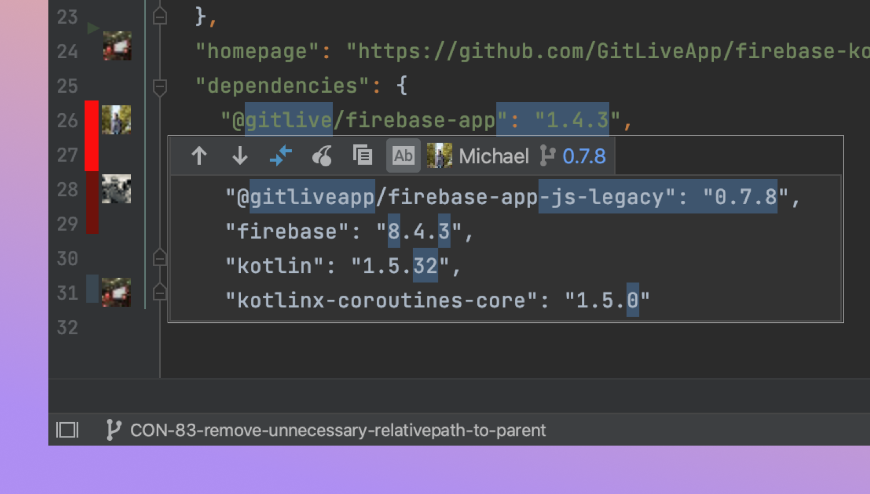Image resolution: width=870 pixels, height=494 pixels.
Task: Click the author avatar on line 24
Action: coord(117,47)
